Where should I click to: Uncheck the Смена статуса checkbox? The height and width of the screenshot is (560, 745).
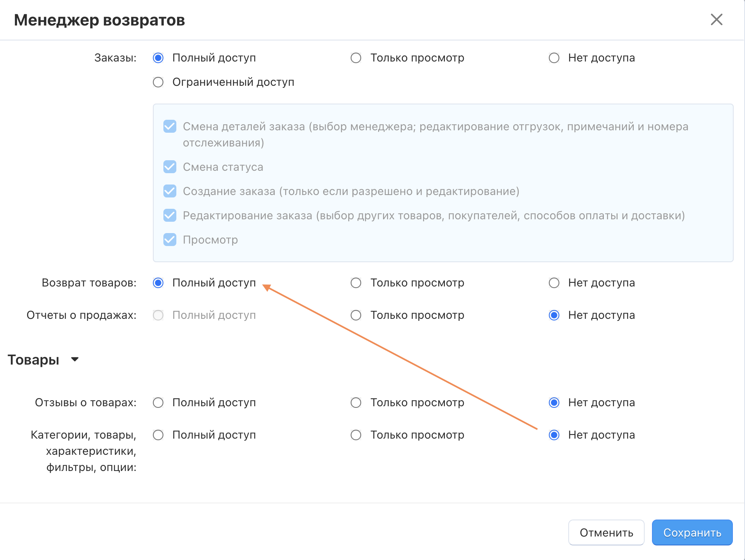click(x=170, y=167)
